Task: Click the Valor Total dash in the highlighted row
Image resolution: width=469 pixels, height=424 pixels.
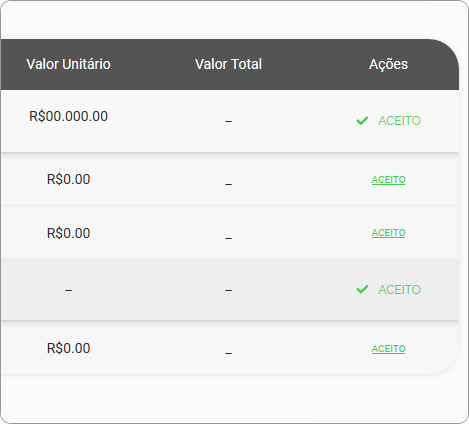Action: [228, 290]
